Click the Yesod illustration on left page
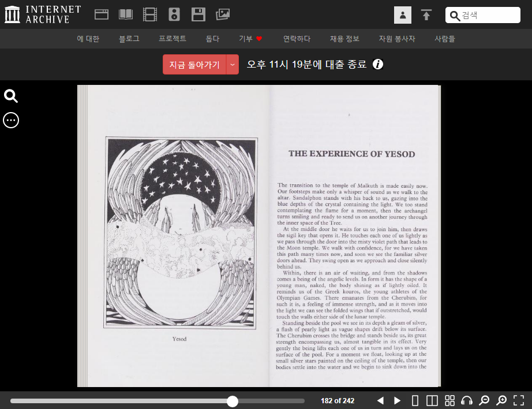The height and width of the screenshot is (409, 532). (181, 233)
